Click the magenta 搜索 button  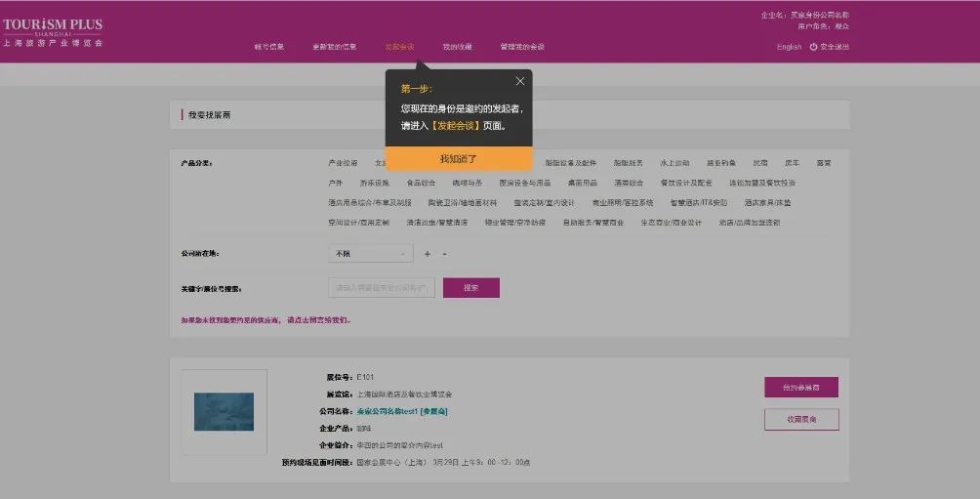coord(471,288)
